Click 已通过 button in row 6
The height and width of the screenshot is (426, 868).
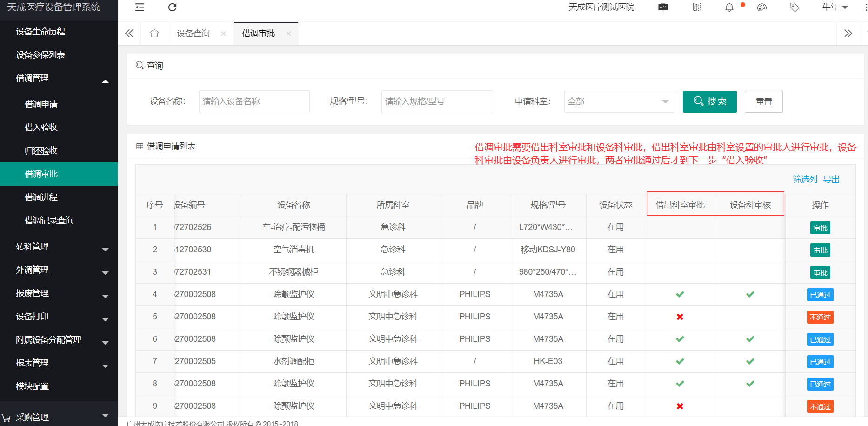coord(820,339)
